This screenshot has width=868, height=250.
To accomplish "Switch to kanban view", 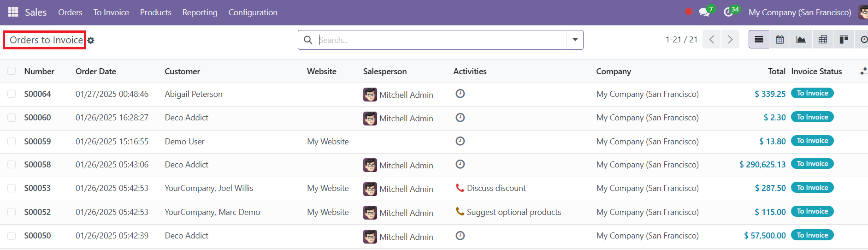I will point(844,40).
